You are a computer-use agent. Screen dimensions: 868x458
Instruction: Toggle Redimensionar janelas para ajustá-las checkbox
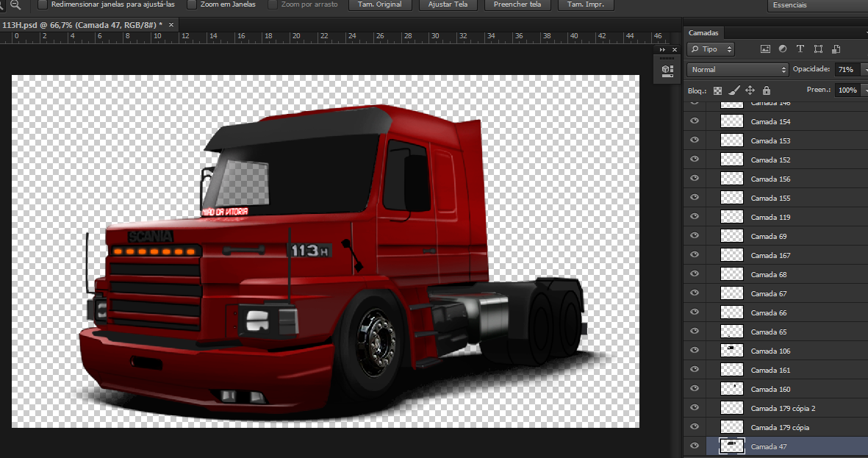42,4
